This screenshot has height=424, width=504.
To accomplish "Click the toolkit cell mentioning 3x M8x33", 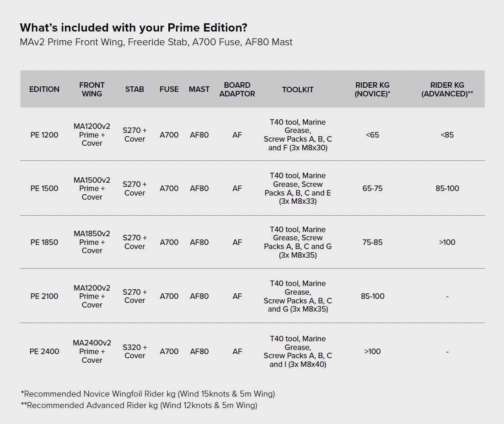I will coord(298,188).
